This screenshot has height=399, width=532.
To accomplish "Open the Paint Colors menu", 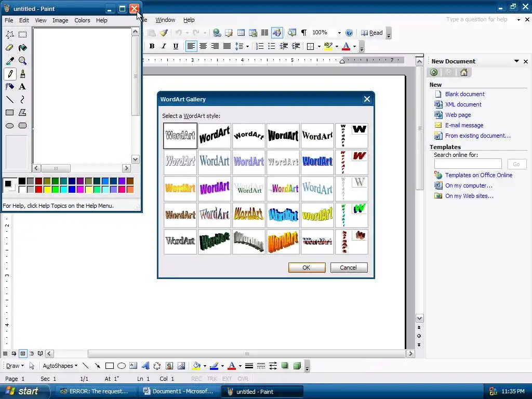I will (x=82, y=20).
